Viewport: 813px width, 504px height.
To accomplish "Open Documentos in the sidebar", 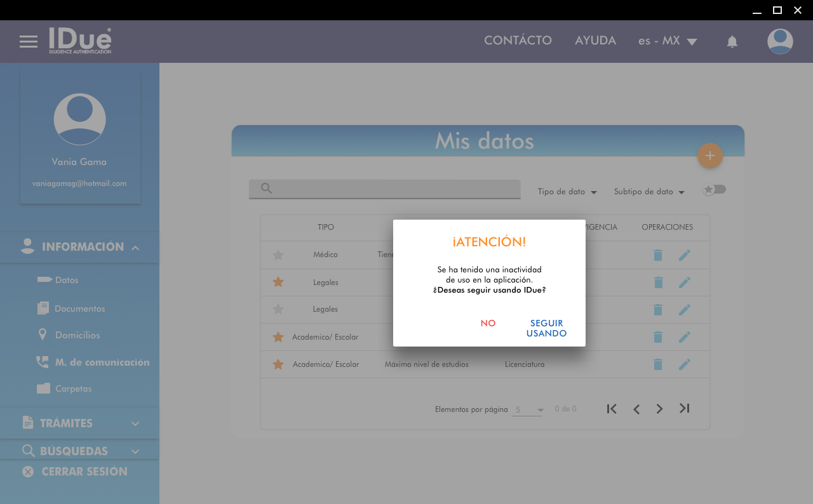I will [79, 308].
